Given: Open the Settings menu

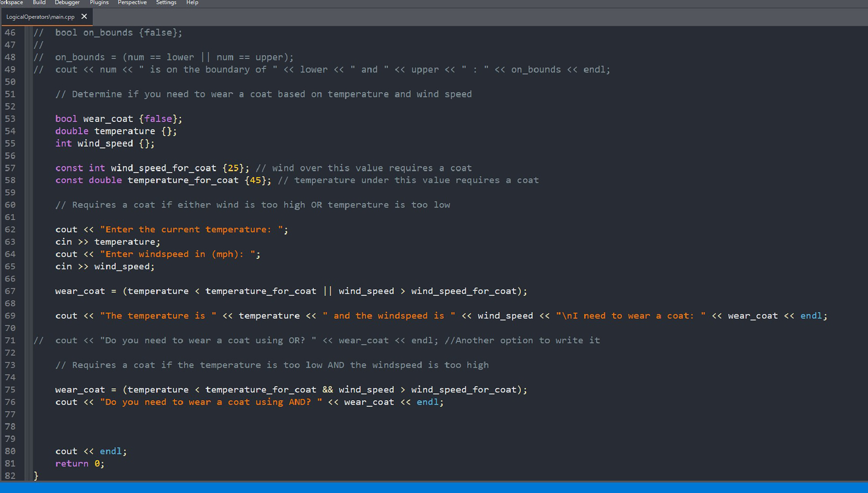Looking at the screenshot, I should 166,3.
